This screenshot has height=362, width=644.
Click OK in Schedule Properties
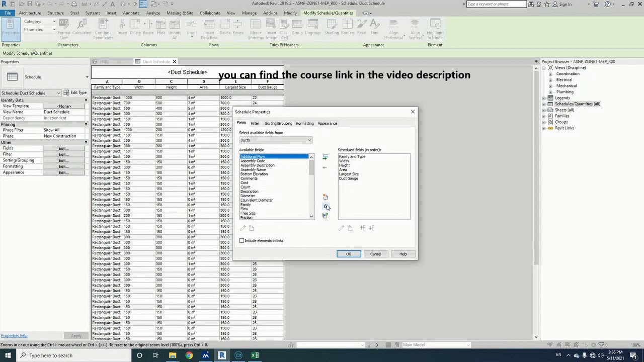(349, 254)
